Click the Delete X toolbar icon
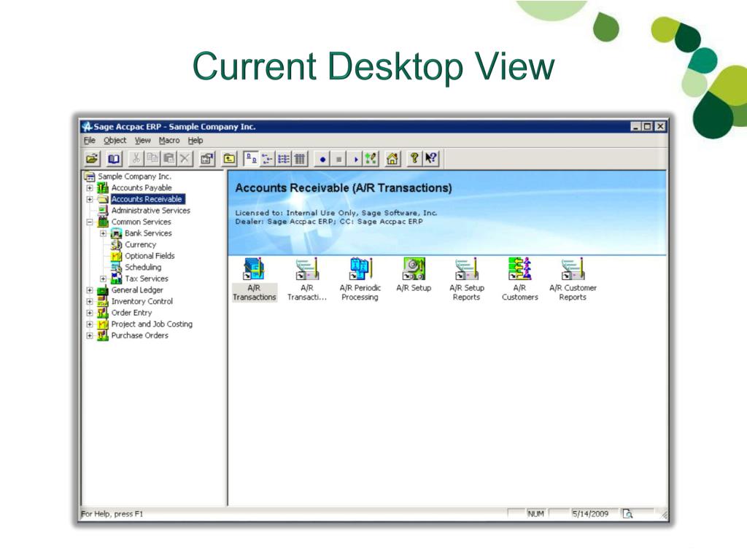747x560 pixels. coord(185,158)
